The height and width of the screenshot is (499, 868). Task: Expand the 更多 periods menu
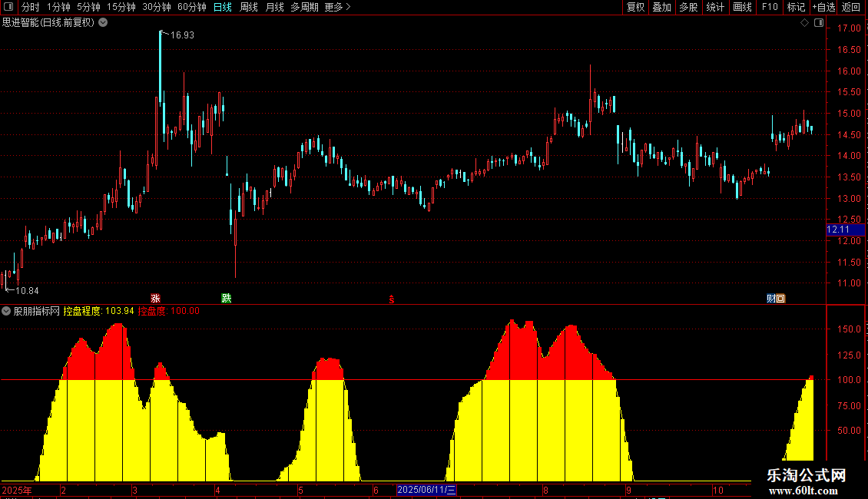[338, 7]
